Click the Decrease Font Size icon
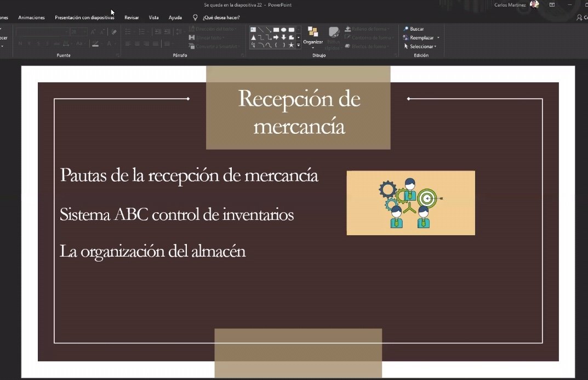588x380 pixels. pos(102,32)
